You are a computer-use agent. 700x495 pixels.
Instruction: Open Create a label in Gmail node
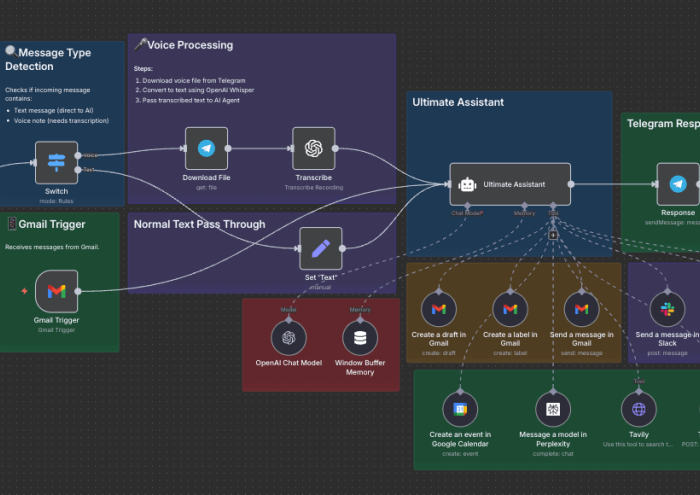click(510, 309)
